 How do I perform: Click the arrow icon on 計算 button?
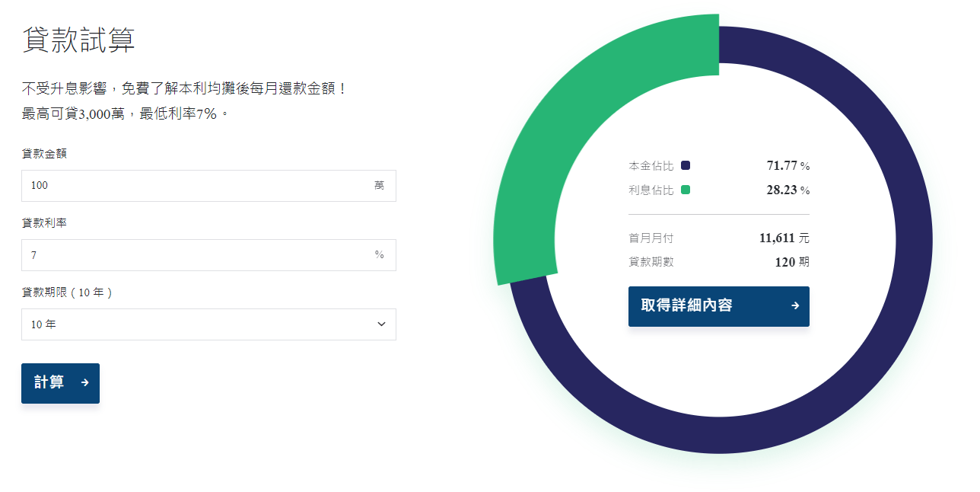(x=85, y=383)
